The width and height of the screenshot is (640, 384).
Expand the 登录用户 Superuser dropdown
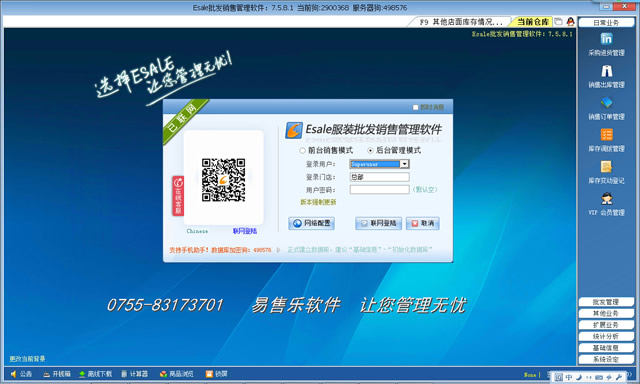pyautogui.click(x=404, y=164)
